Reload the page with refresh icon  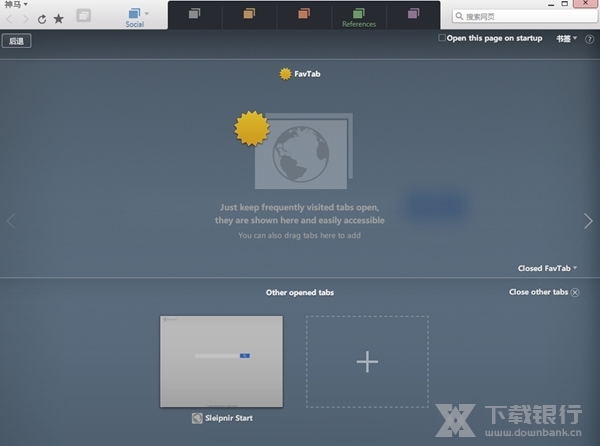tap(42, 19)
